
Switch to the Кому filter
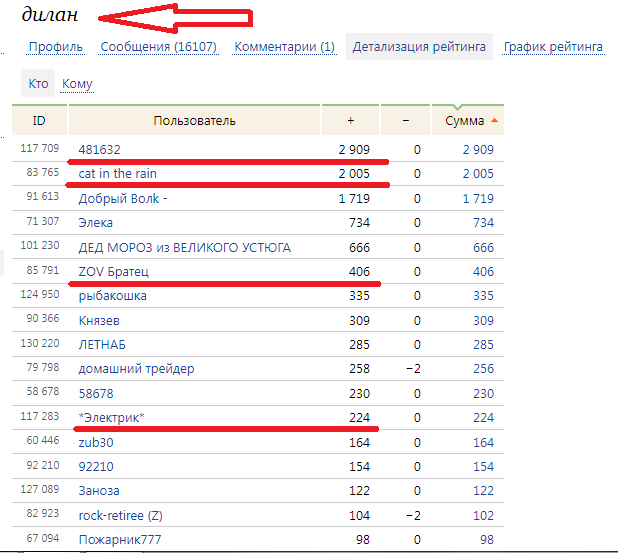(x=77, y=84)
